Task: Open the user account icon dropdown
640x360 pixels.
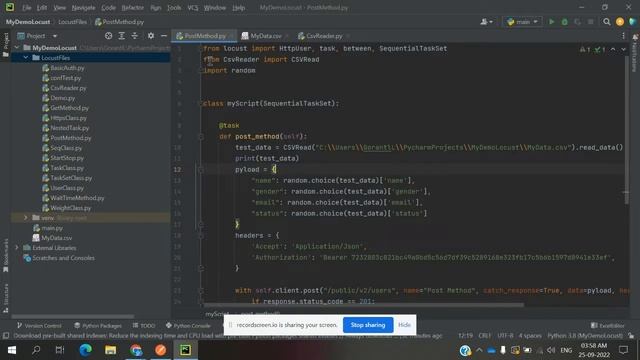Action: point(486,22)
